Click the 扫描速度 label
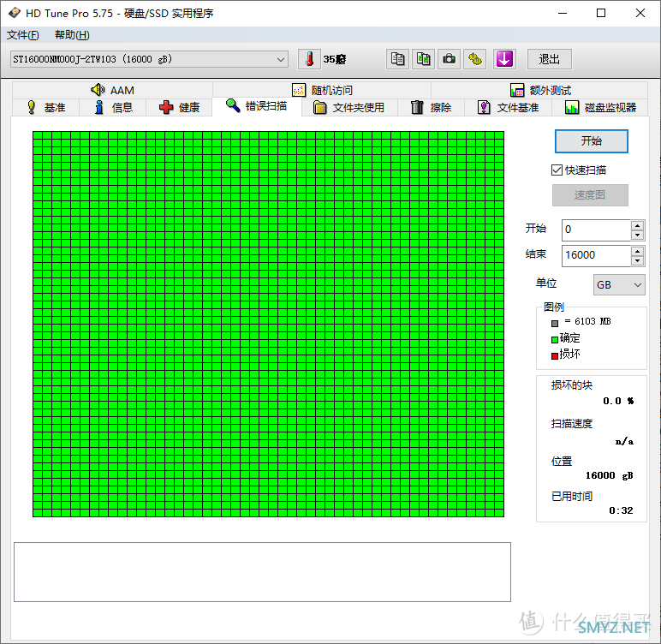This screenshot has width=661, height=644. 572,423
